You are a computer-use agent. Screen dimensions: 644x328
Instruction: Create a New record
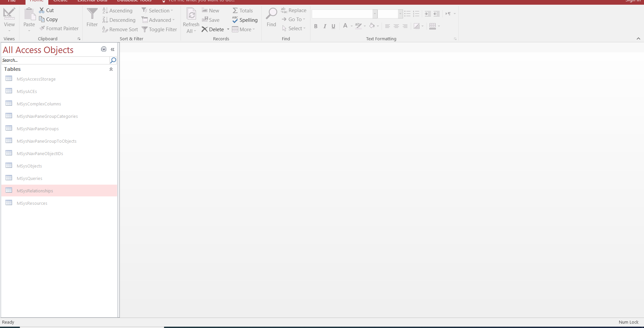pyautogui.click(x=210, y=11)
